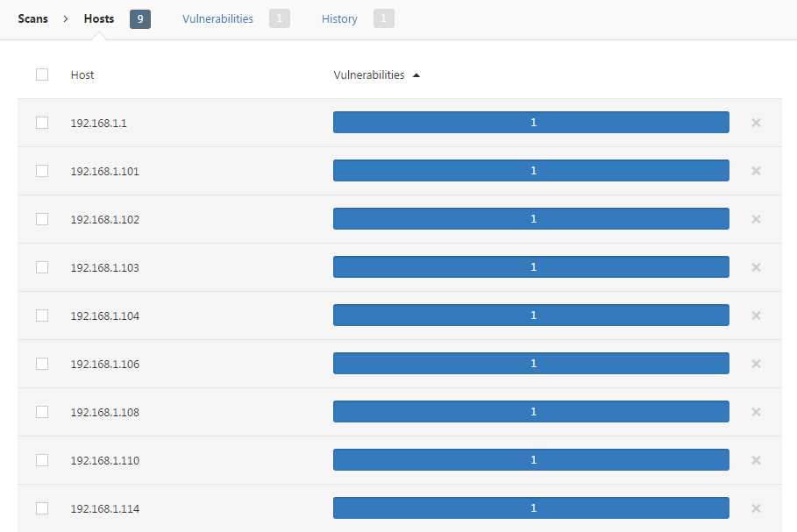This screenshot has height=532, width=797.
Task: Select the Hosts tab
Action: [98, 18]
